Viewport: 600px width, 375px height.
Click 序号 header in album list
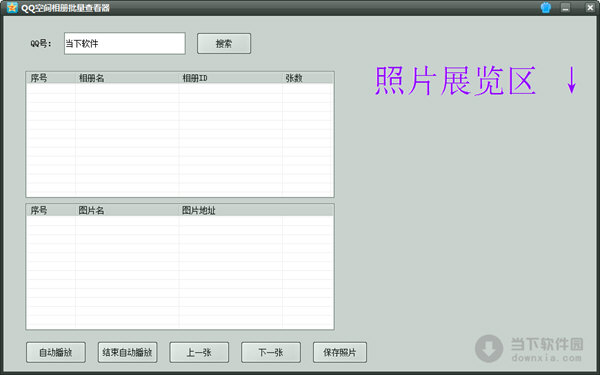coord(51,78)
